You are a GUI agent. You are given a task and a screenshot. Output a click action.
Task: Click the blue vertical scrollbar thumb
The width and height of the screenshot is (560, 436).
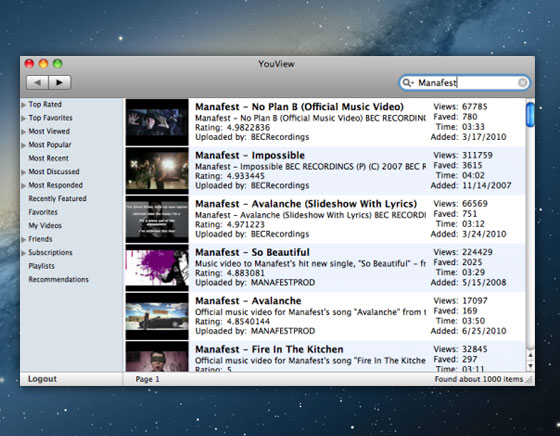coord(530,114)
